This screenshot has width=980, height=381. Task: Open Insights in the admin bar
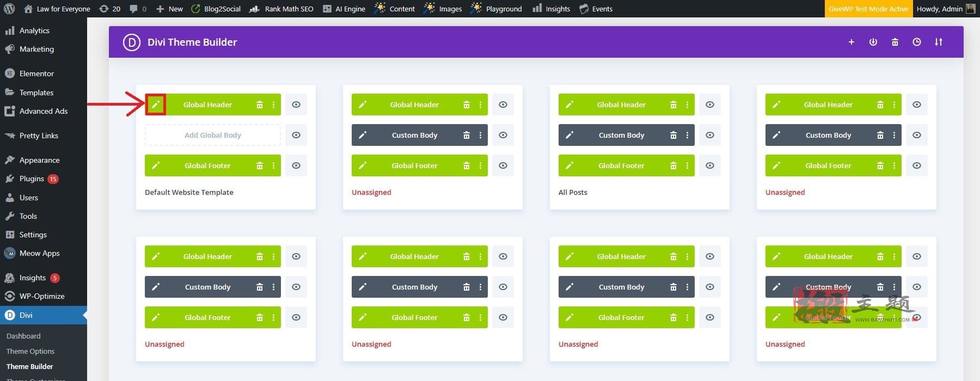click(x=551, y=9)
